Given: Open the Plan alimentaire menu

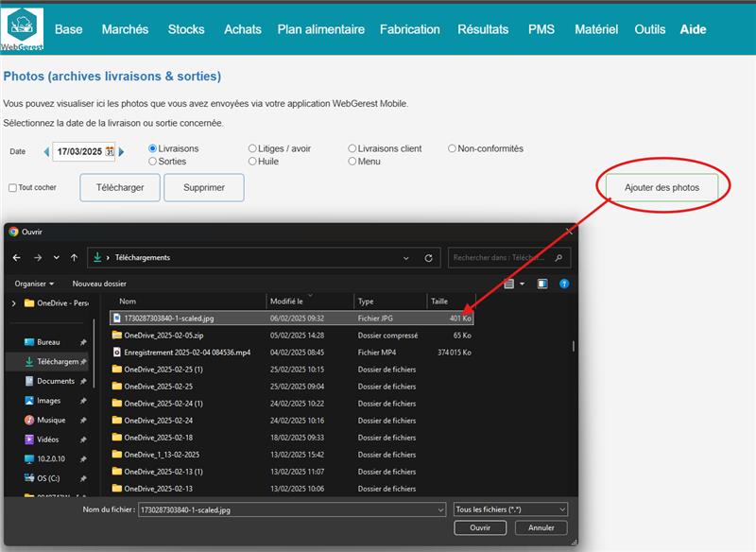Looking at the screenshot, I should click(x=320, y=29).
